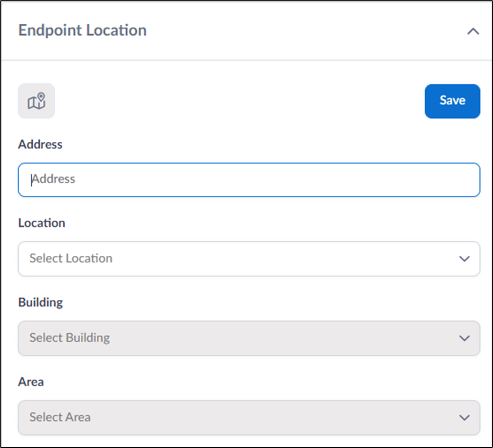The image size is (493, 448).
Task: Collapse the Endpoint Location panel chevron
Action: click(473, 31)
